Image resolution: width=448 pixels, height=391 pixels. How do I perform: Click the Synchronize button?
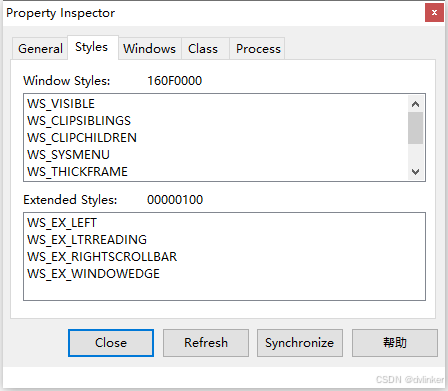[300, 343]
